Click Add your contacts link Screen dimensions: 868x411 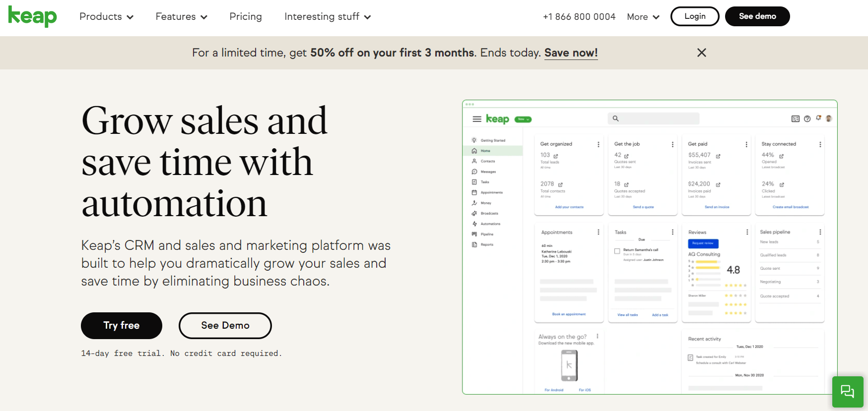[x=569, y=207]
